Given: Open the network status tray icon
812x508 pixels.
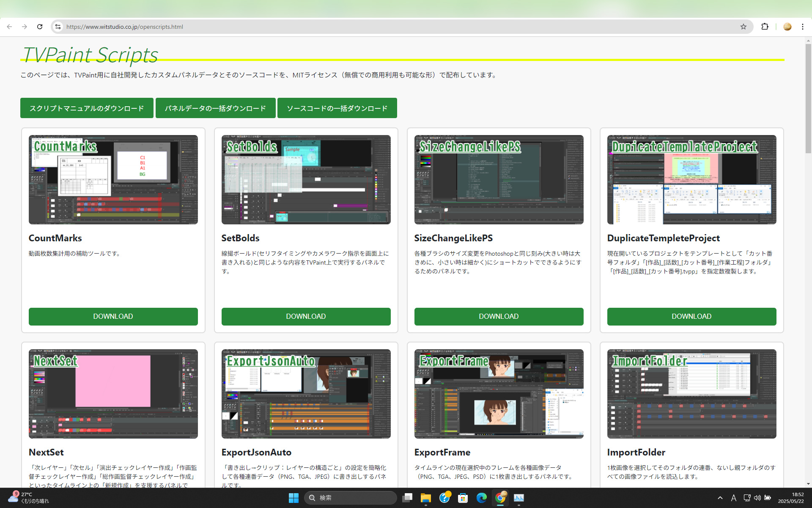Looking at the screenshot, I should coord(747,498).
